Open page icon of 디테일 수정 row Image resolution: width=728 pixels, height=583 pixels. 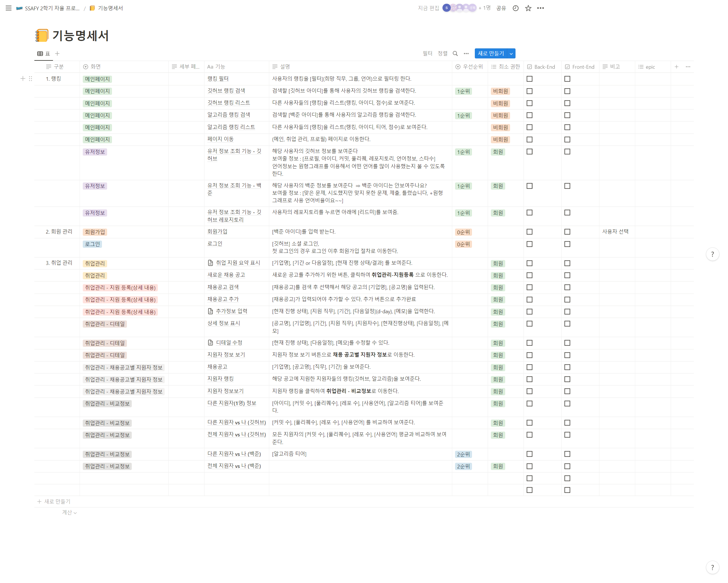pos(210,342)
